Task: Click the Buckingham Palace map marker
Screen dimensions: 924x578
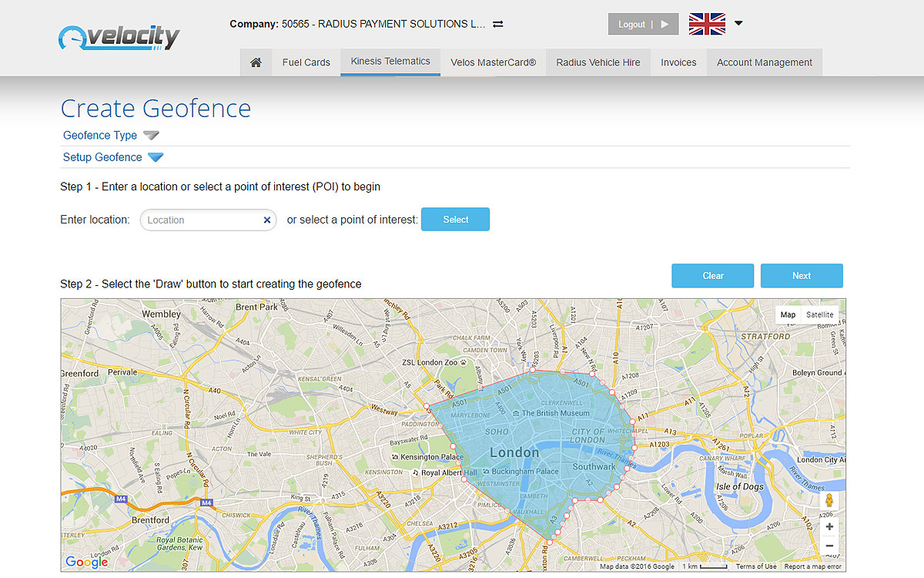Action: coord(485,471)
